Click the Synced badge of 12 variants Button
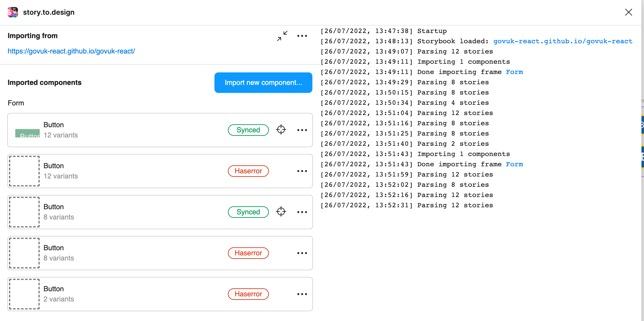Screen dimensions: 644x321 tap(248, 130)
